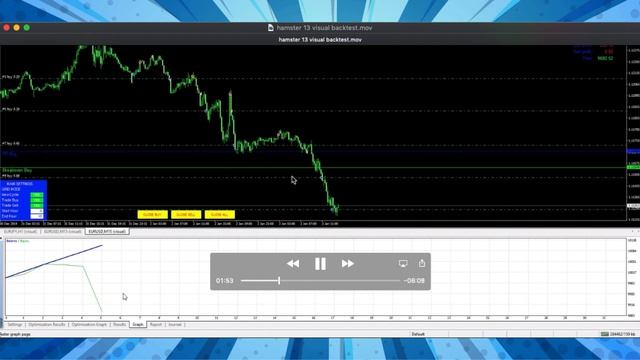Open the Results tab in tester
This screenshot has height=360, width=640.
tap(120, 324)
